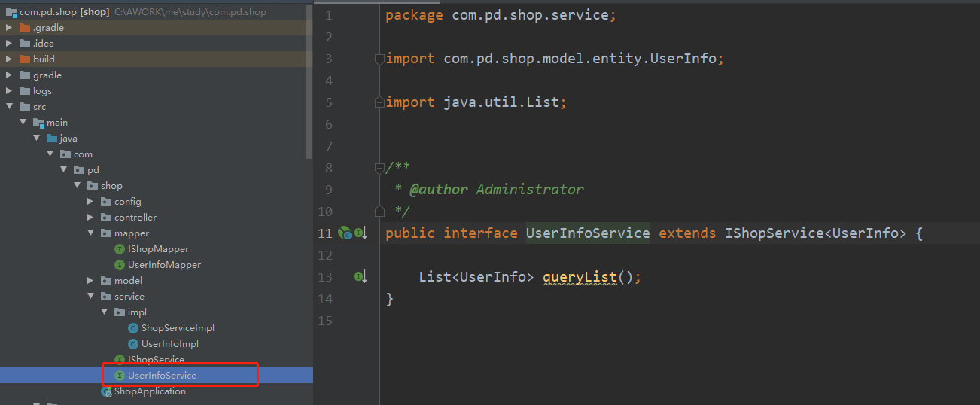Screen dimensions: 980x405
Task: Collapse the src folder arrow
Action: [9, 106]
